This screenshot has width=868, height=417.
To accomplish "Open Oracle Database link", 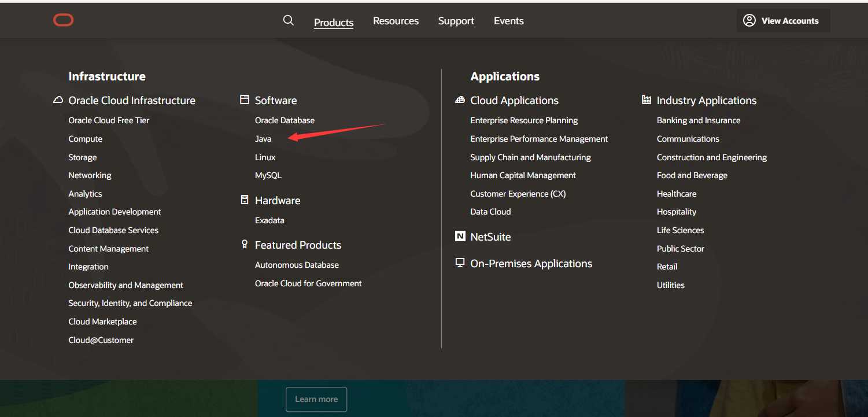I will click(285, 120).
